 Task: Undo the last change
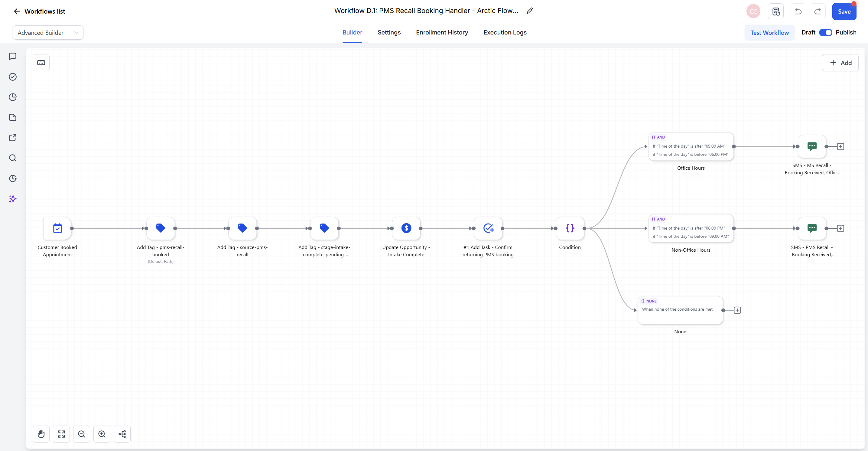click(798, 11)
